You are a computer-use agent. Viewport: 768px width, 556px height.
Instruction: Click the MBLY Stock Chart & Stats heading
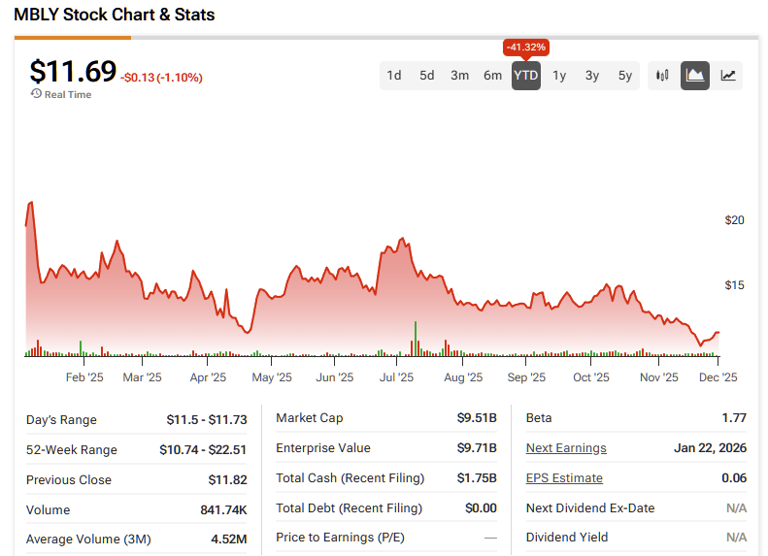tap(114, 15)
